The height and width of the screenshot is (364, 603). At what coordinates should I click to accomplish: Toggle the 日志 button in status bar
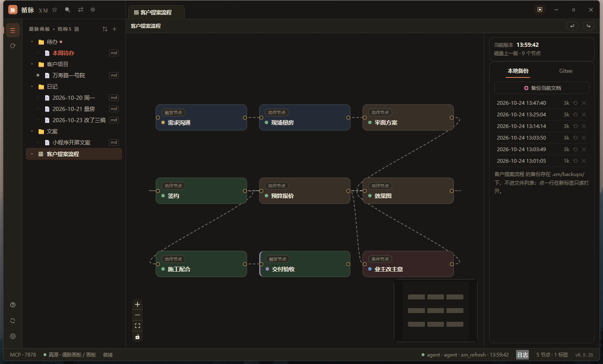click(523, 355)
